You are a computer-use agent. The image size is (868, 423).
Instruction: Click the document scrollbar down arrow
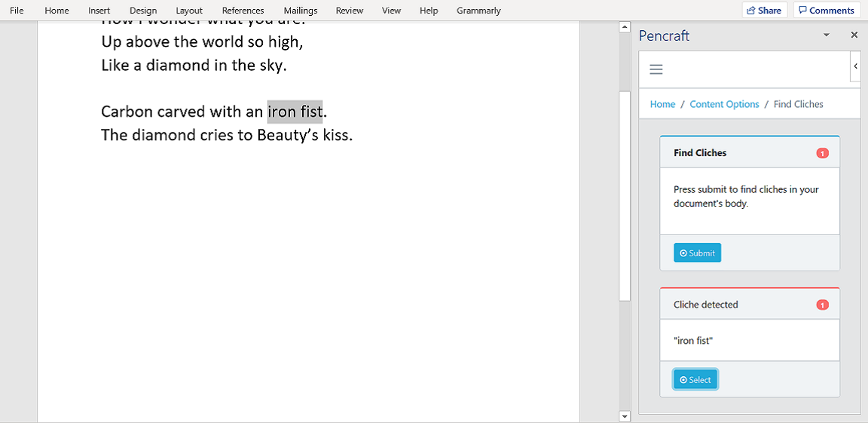pos(625,415)
